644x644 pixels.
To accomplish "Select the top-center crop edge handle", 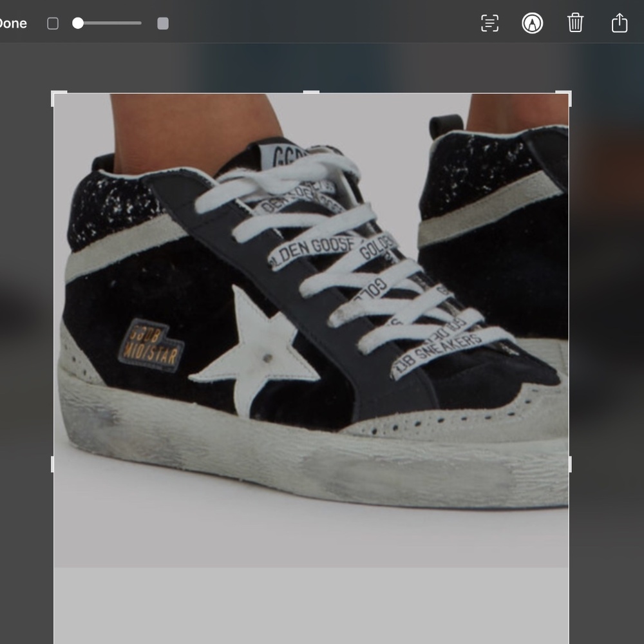I will pos(311,92).
